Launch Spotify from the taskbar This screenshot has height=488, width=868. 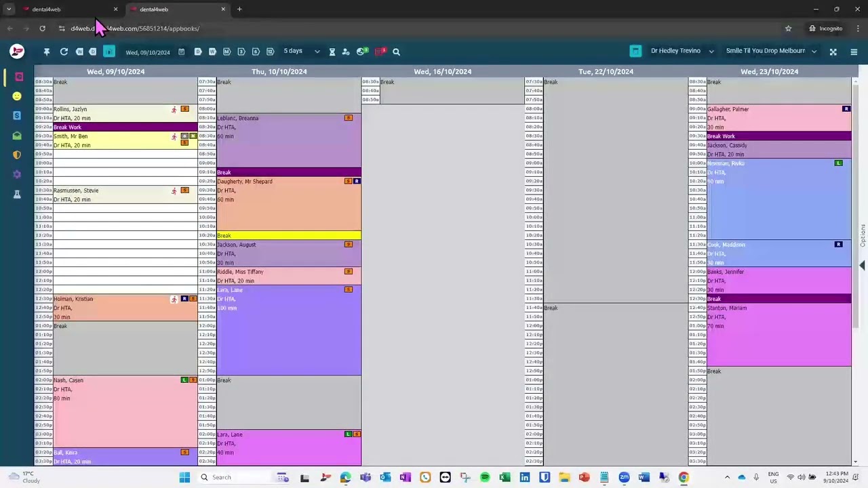(485, 477)
